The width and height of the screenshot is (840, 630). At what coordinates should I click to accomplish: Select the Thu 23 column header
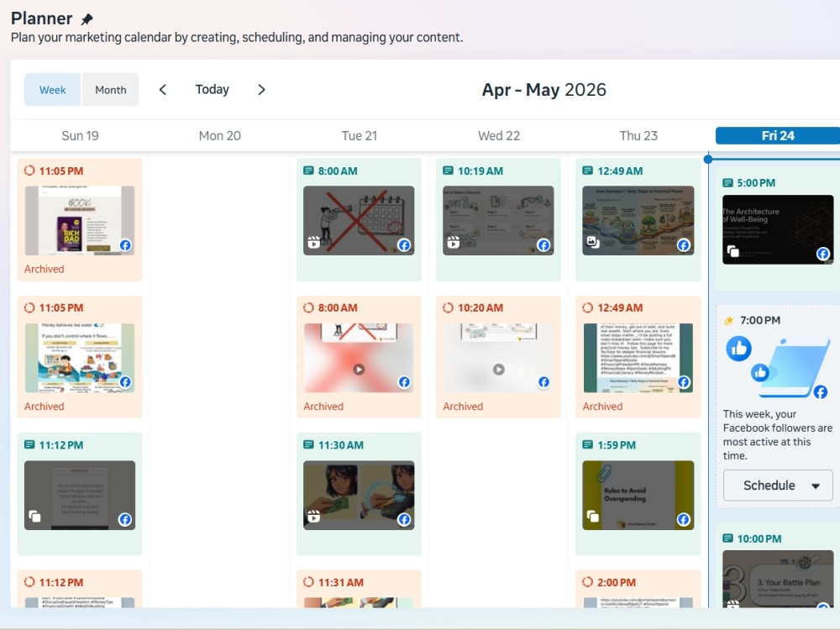pos(638,135)
